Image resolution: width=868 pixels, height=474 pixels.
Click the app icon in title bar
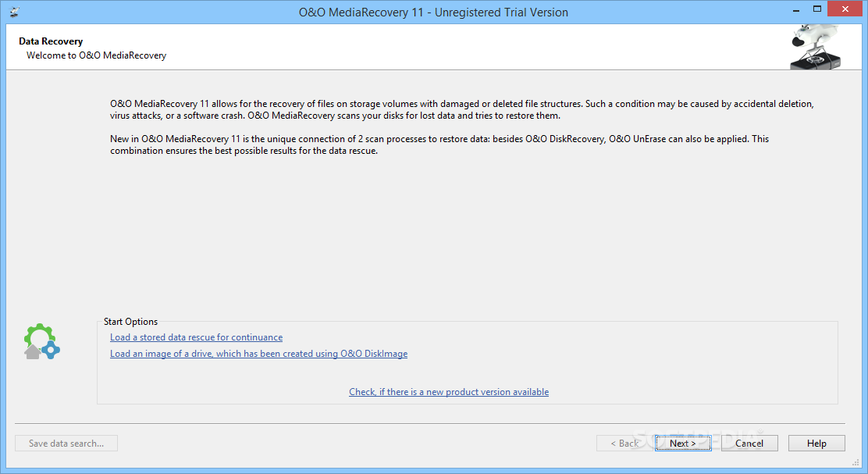pos(14,12)
